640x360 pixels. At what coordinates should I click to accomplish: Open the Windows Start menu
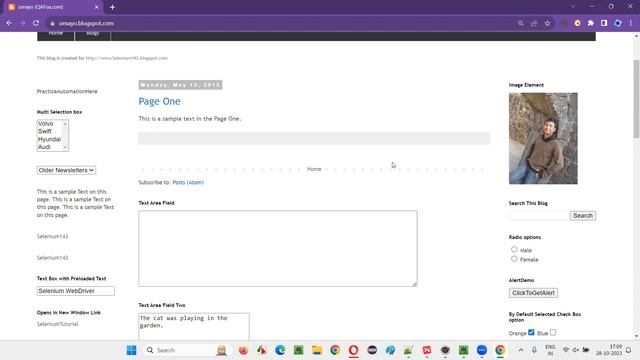tap(131, 350)
